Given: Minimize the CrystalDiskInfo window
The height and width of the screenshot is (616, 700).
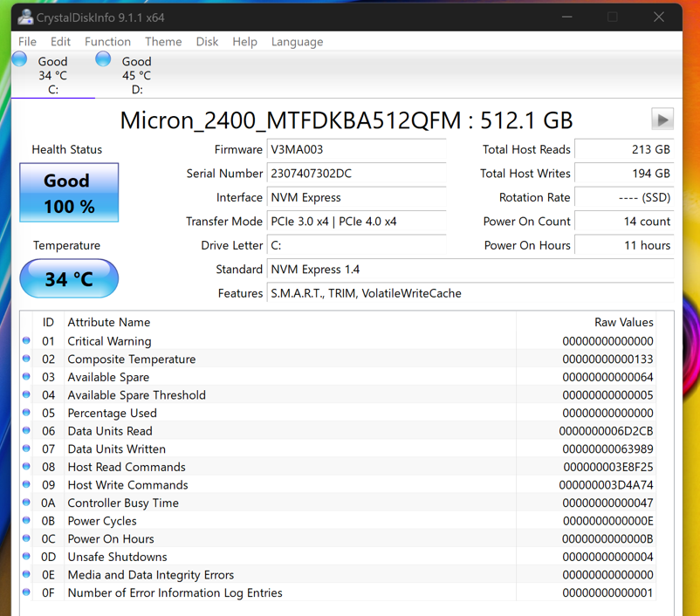Looking at the screenshot, I should (567, 17).
